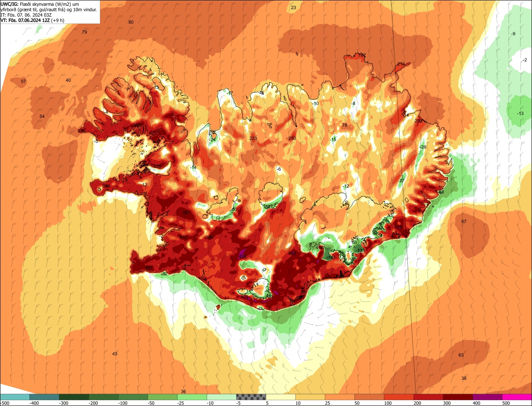
Task: Click the '-28' value on the map
Action: coord(423,147)
